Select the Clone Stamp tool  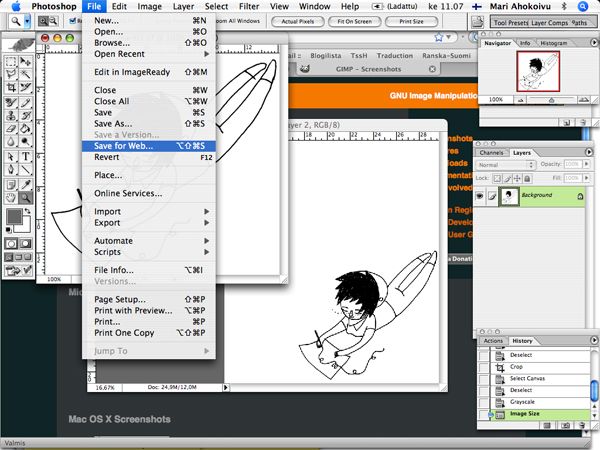(x=11, y=115)
